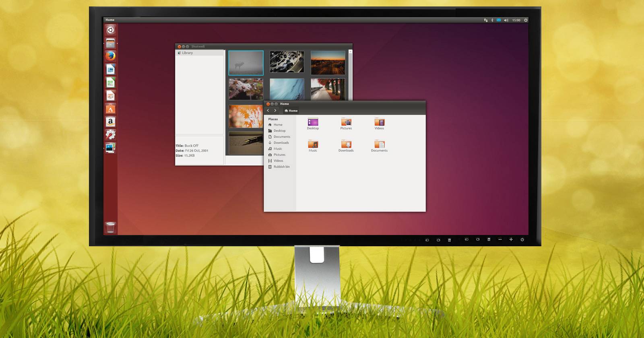644x338 pixels.
Task: Select the frosted red leaves photo in Shotwell
Action: 246,89
